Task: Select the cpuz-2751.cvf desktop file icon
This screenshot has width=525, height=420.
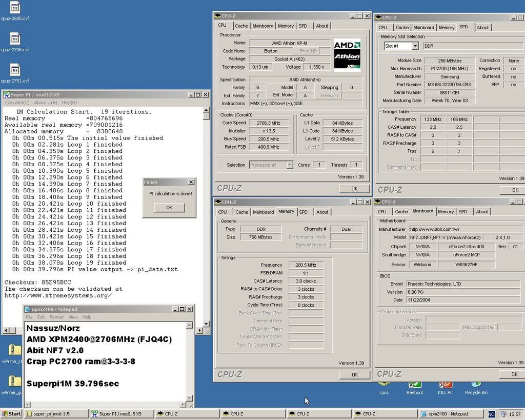Action: (15, 70)
